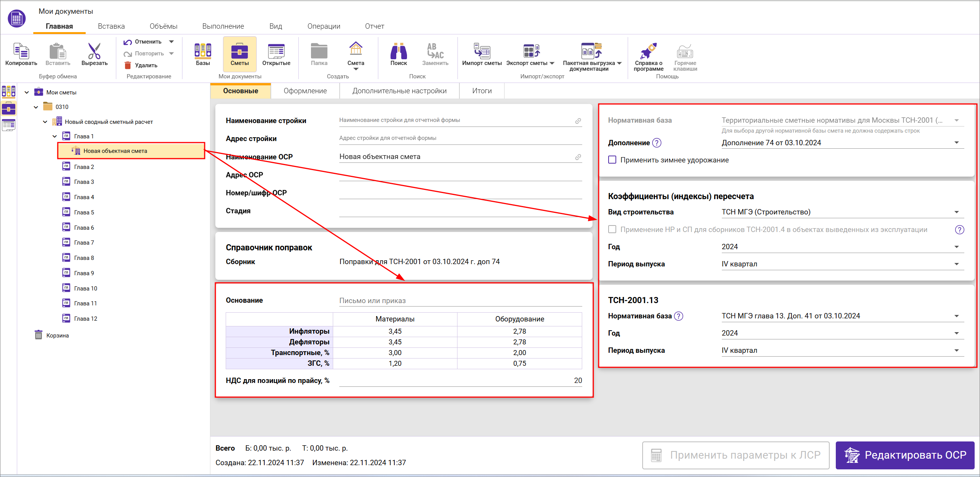Screen dimensions: 980x477
Task: Switch to the Оформление tab
Action: [305, 91]
